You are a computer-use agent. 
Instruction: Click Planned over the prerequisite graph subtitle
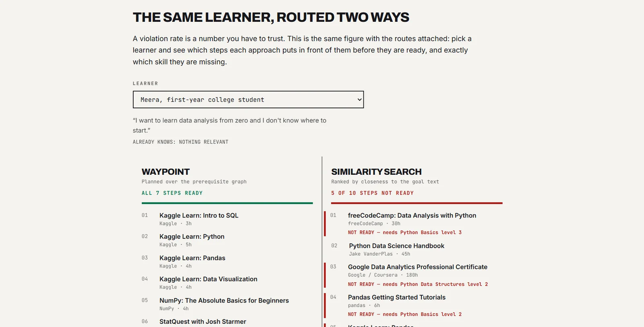[194, 182]
